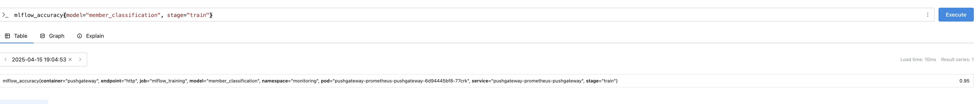The height and width of the screenshot is (104, 980).
Task: Step to the next evaluation time
Action: pos(80,60)
